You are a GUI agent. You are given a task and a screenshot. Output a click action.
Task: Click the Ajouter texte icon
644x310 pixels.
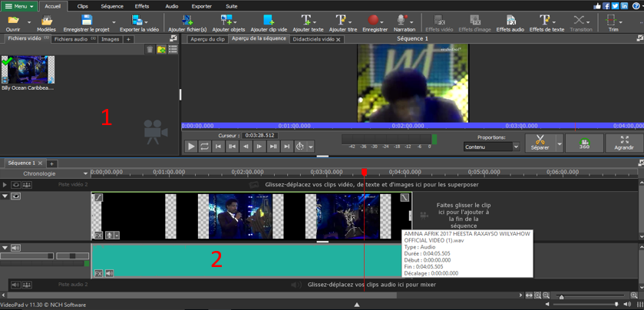pos(306,20)
